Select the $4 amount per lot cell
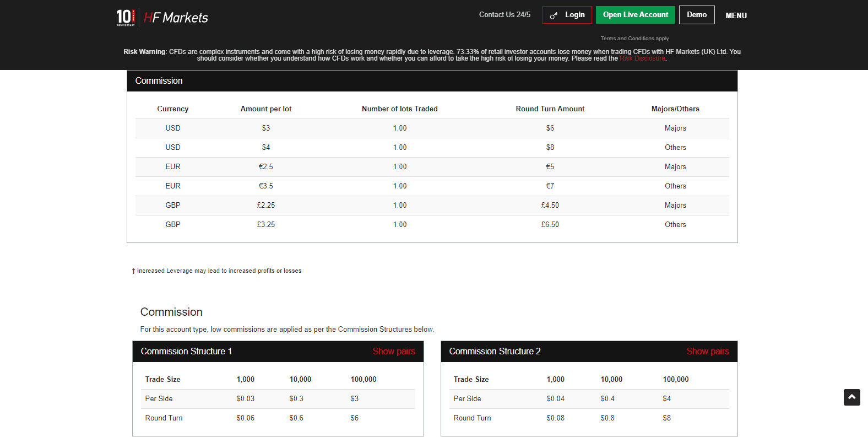This screenshot has height=437, width=868. 266,148
